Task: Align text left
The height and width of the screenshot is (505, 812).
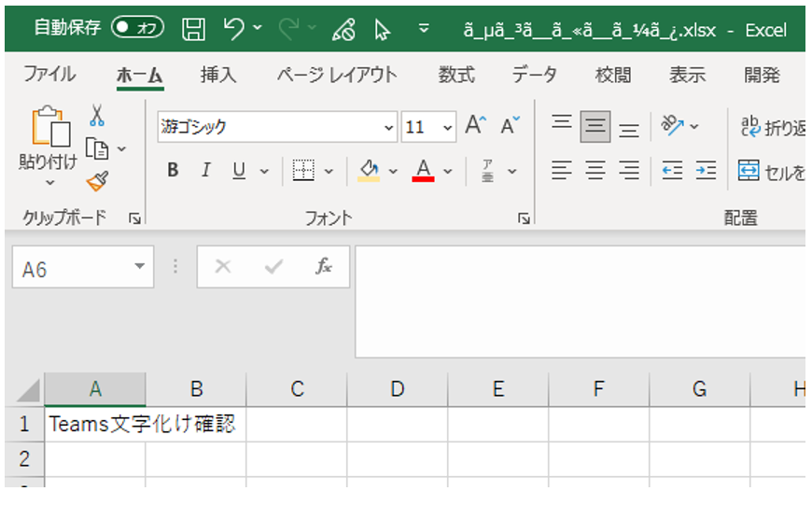Action: click(x=561, y=171)
